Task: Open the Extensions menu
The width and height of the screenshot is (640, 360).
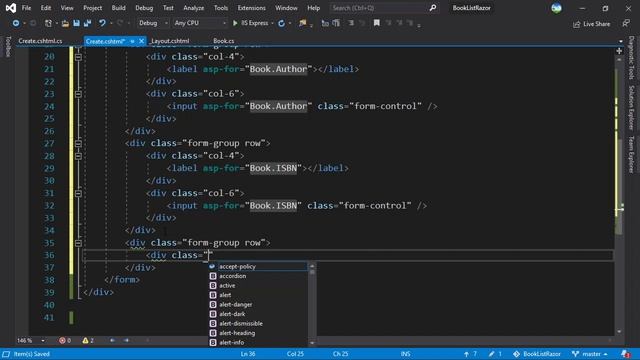Action: 251,8
